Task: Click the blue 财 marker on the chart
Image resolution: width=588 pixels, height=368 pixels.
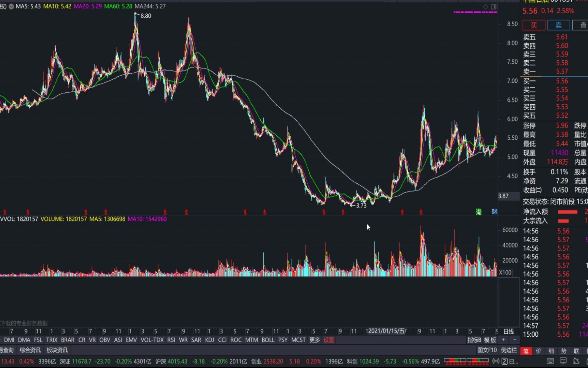Action: coord(494,212)
